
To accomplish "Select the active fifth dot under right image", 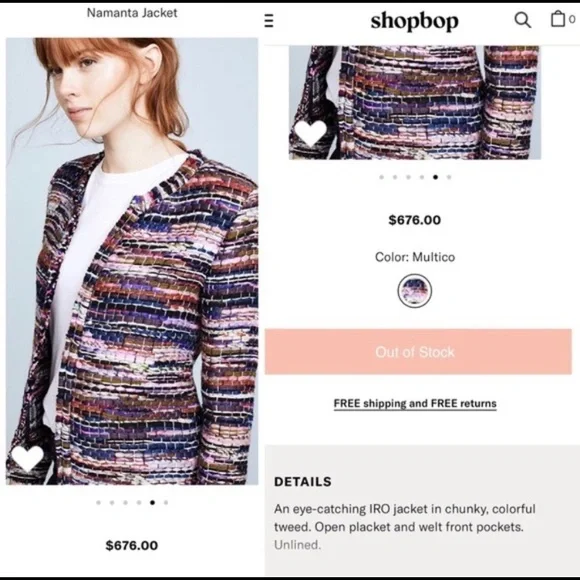I will point(435,177).
